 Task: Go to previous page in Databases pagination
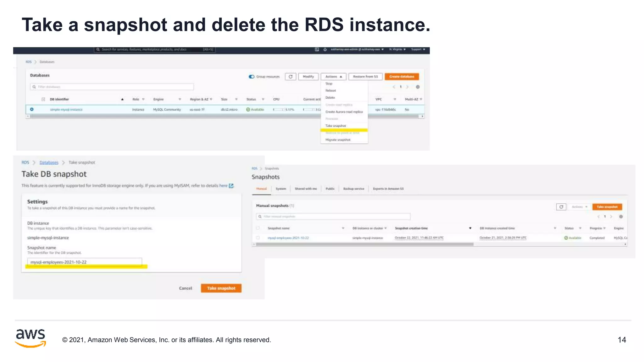coord(394,87)
